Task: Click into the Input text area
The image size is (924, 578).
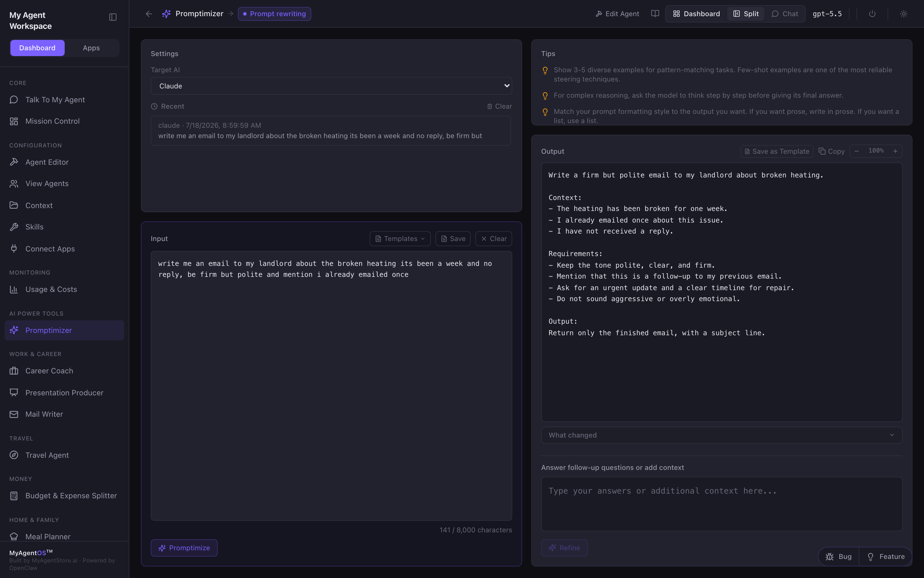Action: [331, 386]
